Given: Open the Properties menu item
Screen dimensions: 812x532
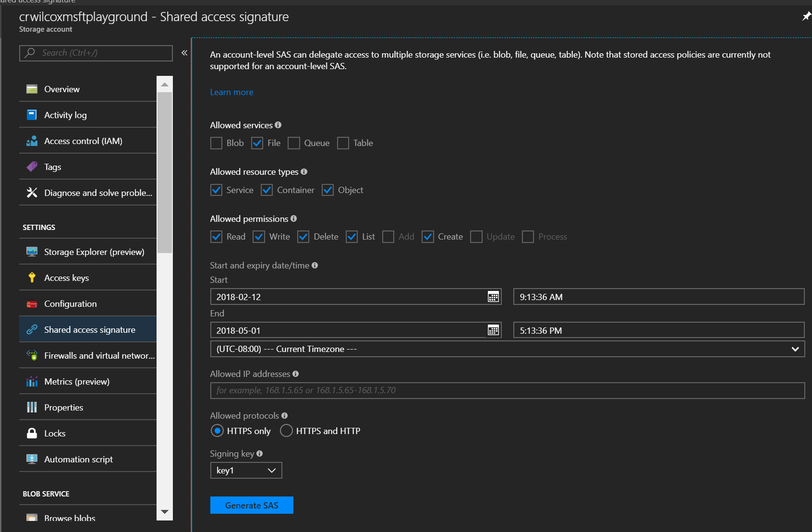Looking at the screenshot, I should tap(88, 407).
